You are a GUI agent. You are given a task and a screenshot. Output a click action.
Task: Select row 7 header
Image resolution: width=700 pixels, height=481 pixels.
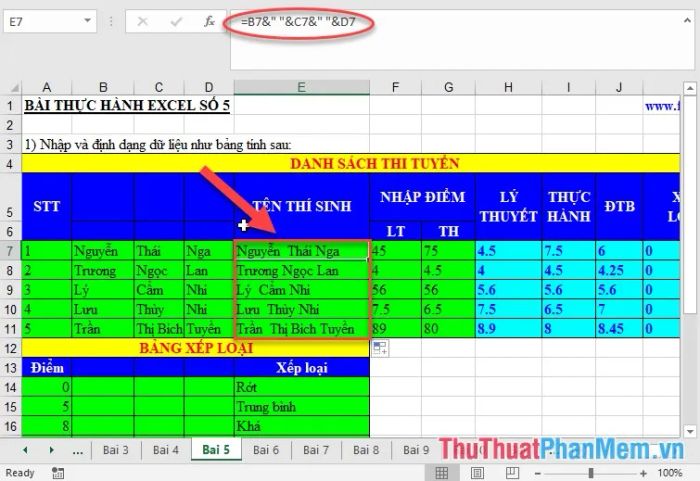click(x=10, y=251)
